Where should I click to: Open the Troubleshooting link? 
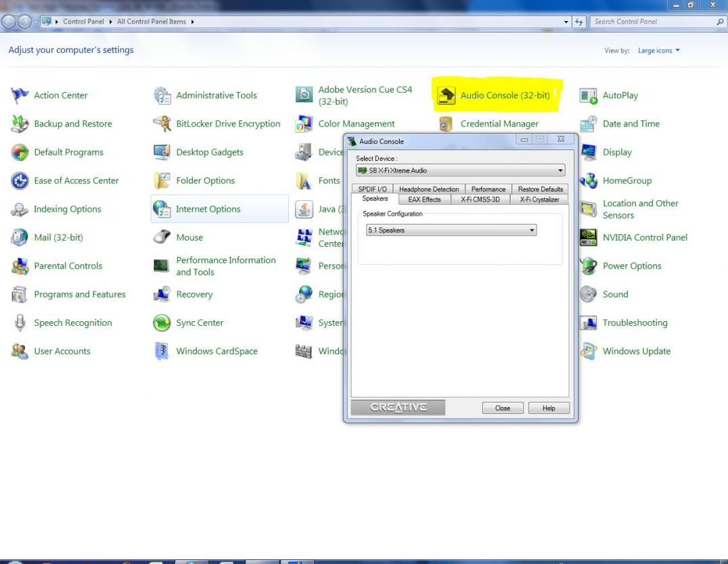coord(635,323)
